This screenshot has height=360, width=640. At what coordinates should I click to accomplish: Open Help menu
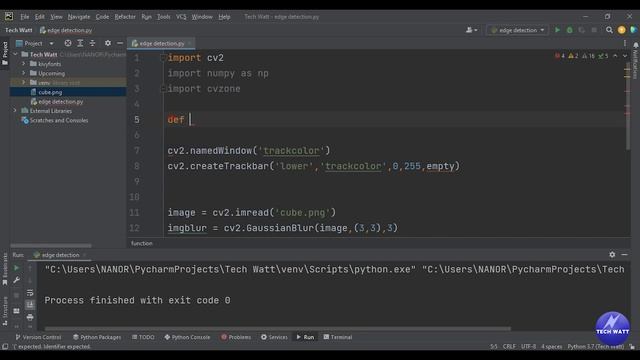pyautogui.click(x=224, y=17)
